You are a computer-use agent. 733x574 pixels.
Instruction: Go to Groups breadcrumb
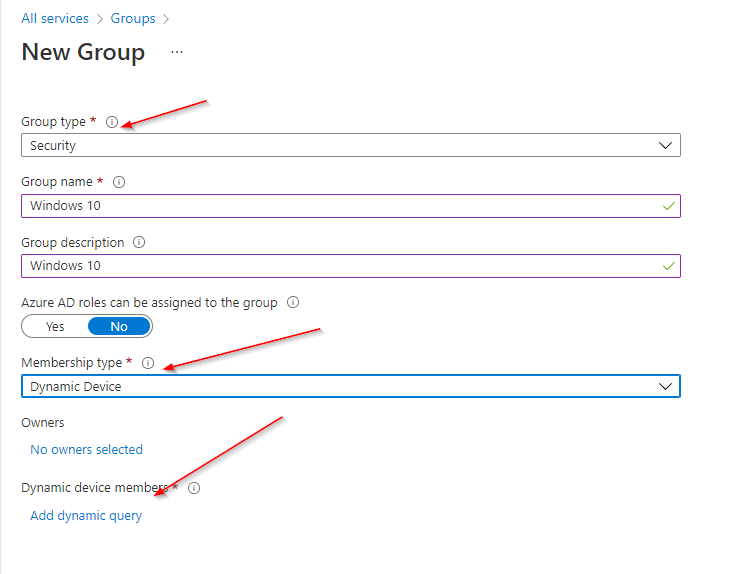[x=133, y=18]
